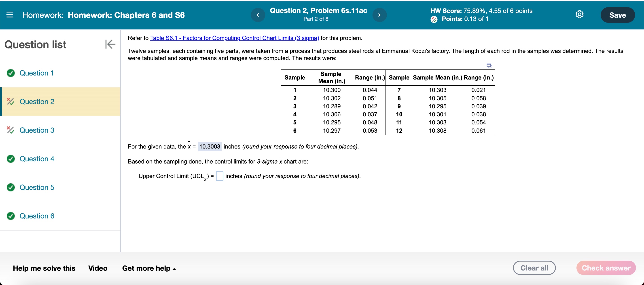This screenshot has width=644, height=285.
Task: Go back using the left chevron control
Action: coord(258,15)
